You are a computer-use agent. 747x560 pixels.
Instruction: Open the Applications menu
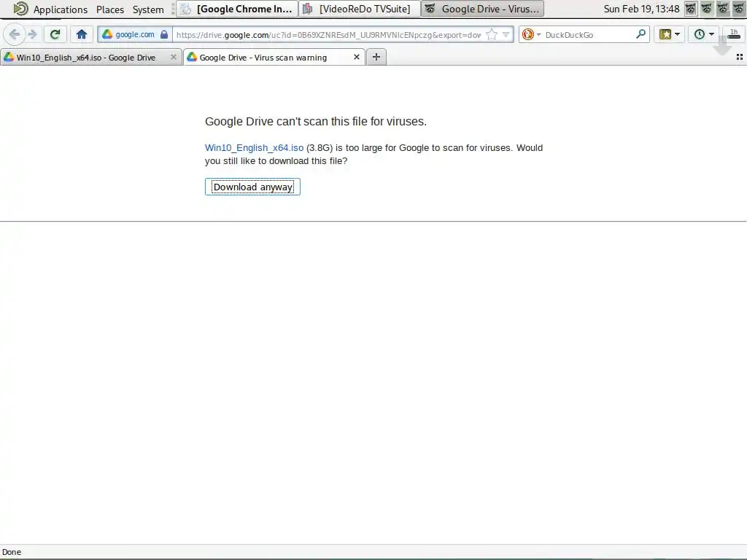point(61,9)
